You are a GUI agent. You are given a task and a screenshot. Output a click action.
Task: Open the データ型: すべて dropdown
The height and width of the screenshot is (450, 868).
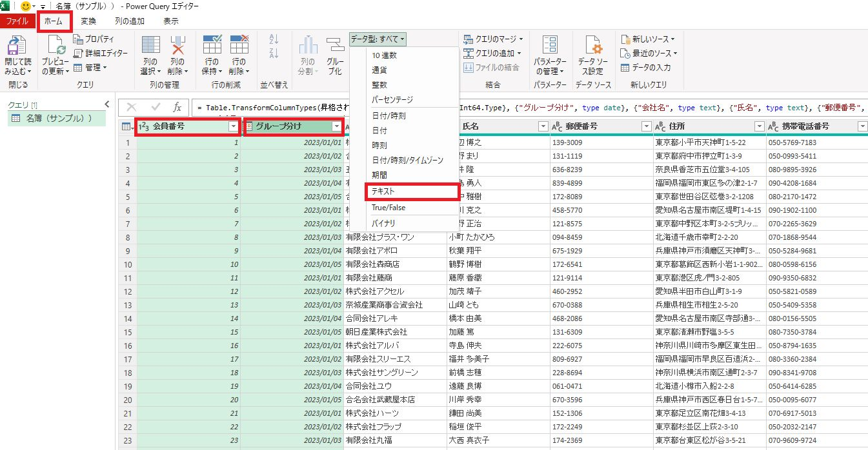pos(378,39)
